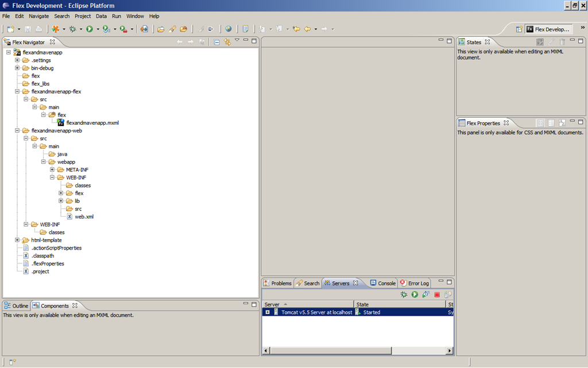This screenshot has width=588, height=368.
Task: Switch to the Console tab
Action: coord(383,283)
